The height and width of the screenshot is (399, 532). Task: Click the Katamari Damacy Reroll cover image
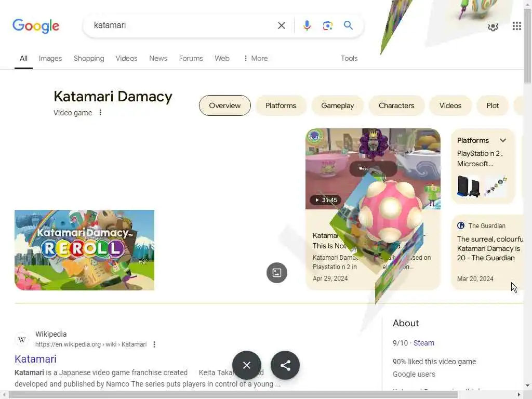point(84,250)
